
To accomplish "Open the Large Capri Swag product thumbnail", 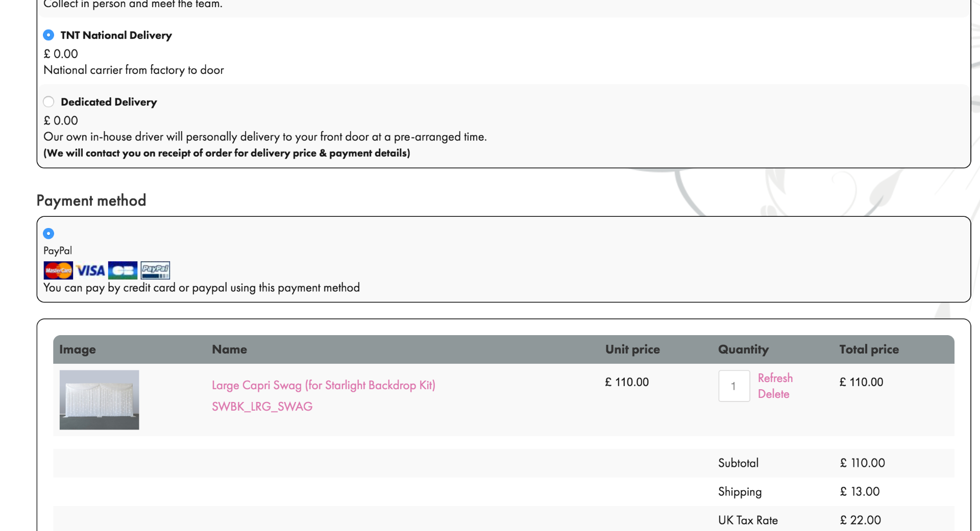I will click(x=99, y=400).
